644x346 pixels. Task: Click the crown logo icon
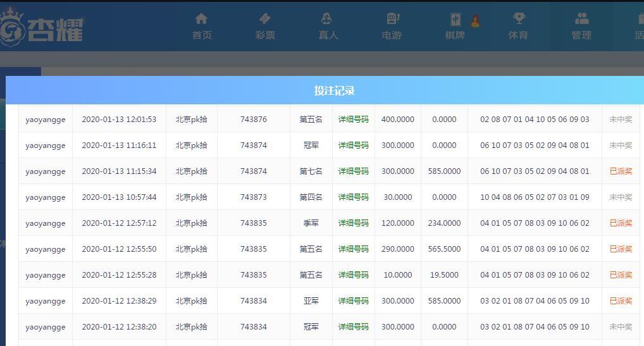pos(12,28)
